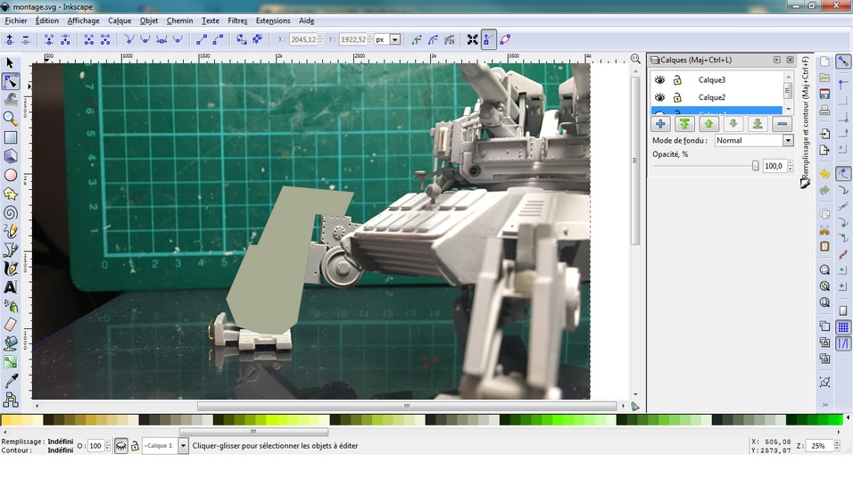Make selected nodes cusp (corner)

pyautogui.click(x=128, y=39)
